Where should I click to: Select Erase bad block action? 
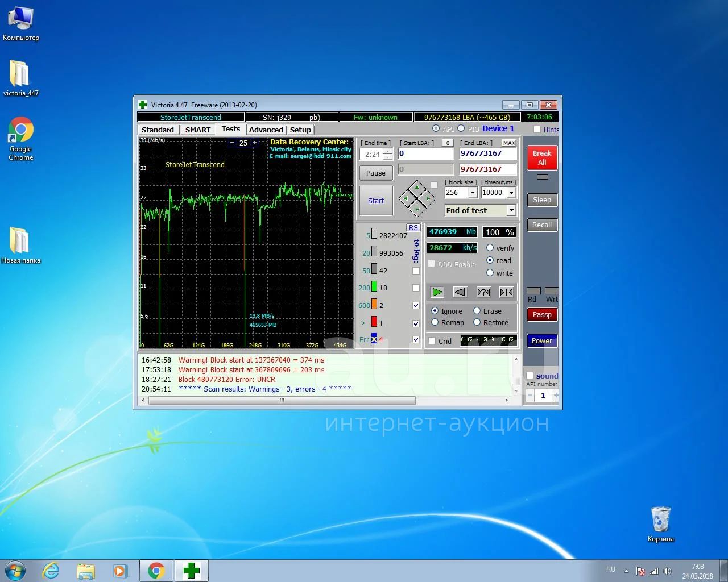477,311
